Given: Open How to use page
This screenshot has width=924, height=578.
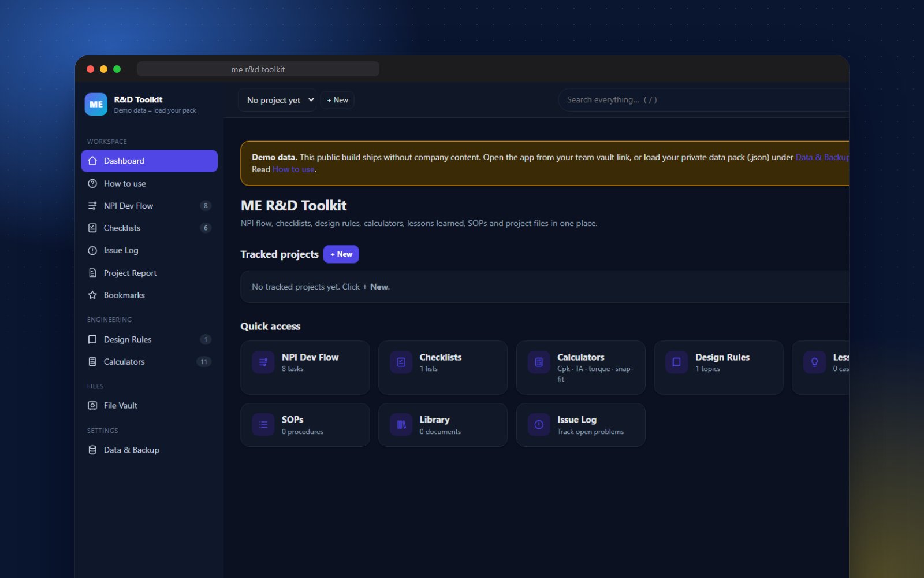Looking at the screenshot, I should (x=149, y=183).
